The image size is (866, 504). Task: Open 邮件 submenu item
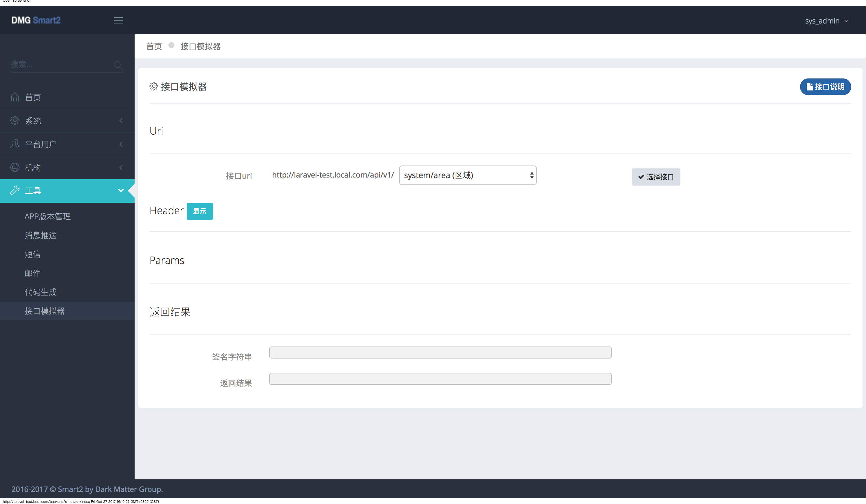click(x=33, y=273)
